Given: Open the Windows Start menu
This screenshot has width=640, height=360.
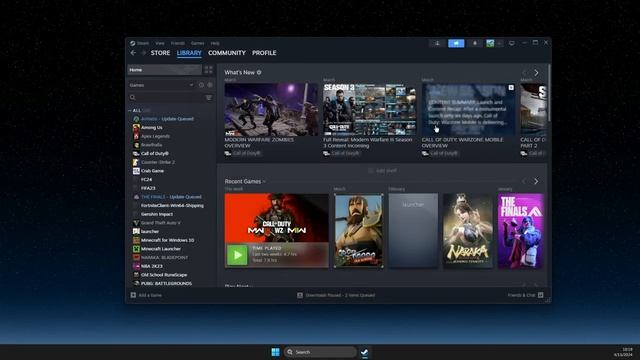Looking at the screenshot, I should [276, 352].
